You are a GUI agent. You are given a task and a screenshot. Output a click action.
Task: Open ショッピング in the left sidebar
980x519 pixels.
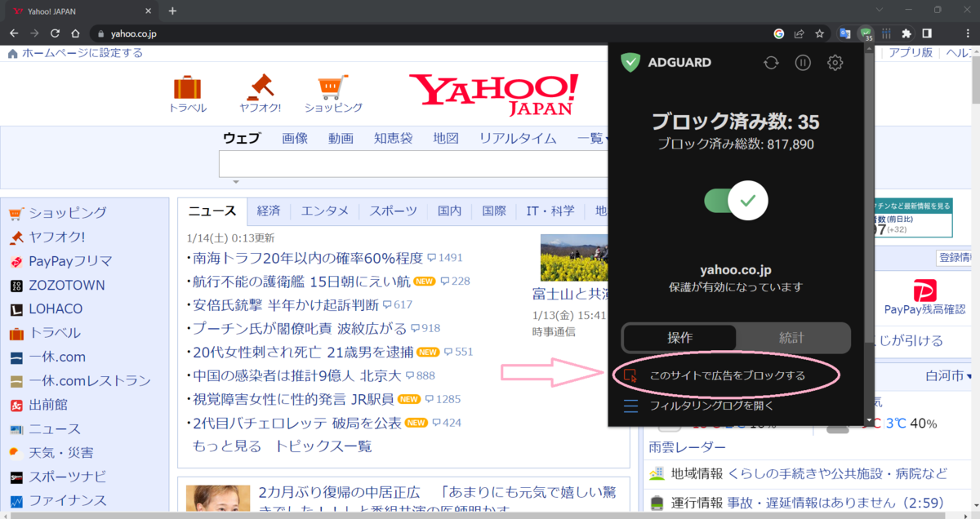(x=68, y=213)
